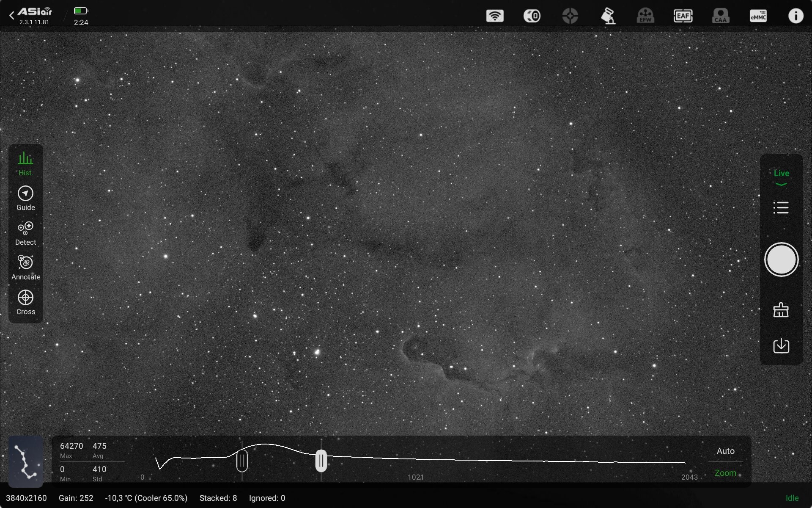Expand the Live mode selector
This screenshot has width=812, height=508.
click(x=781, y=177)
